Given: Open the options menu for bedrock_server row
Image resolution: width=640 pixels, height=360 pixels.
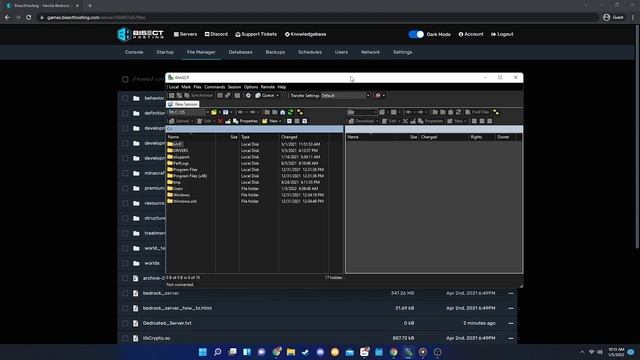Looking at the screenshot, I should pyautogui.click(x=511, y=293).
